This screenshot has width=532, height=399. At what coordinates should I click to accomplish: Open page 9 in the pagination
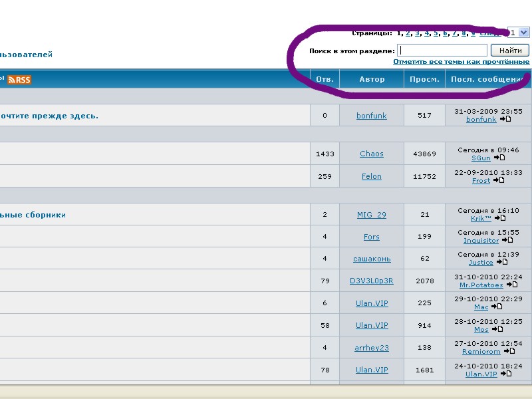coord(473,33)
